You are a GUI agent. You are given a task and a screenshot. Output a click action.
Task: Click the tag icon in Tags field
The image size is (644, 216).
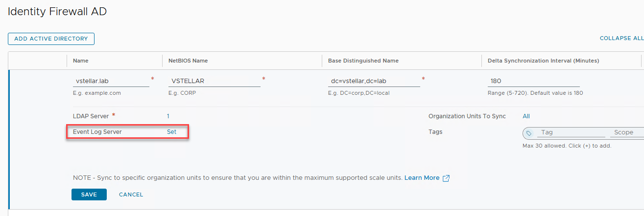pyautogui.click(x=529, y=133)
